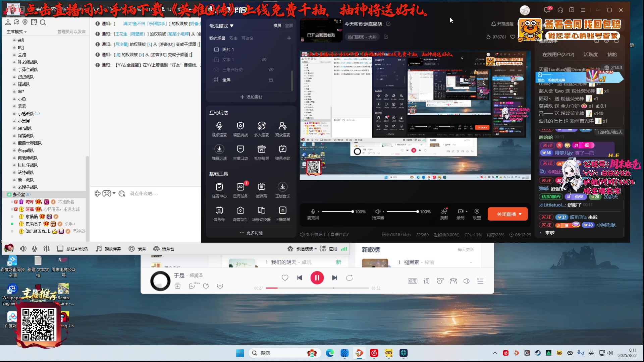The width and height of the screenshot is (644, 362).
Task: Open 下播鸣谢 tool
Action: pyautogui.click(x=282, y=214)
